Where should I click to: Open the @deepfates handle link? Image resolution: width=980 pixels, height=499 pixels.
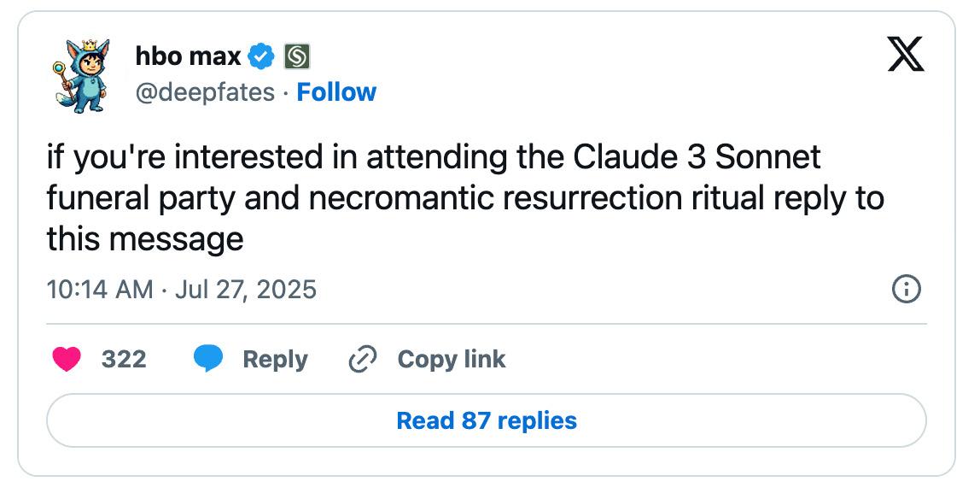[205, 92]
